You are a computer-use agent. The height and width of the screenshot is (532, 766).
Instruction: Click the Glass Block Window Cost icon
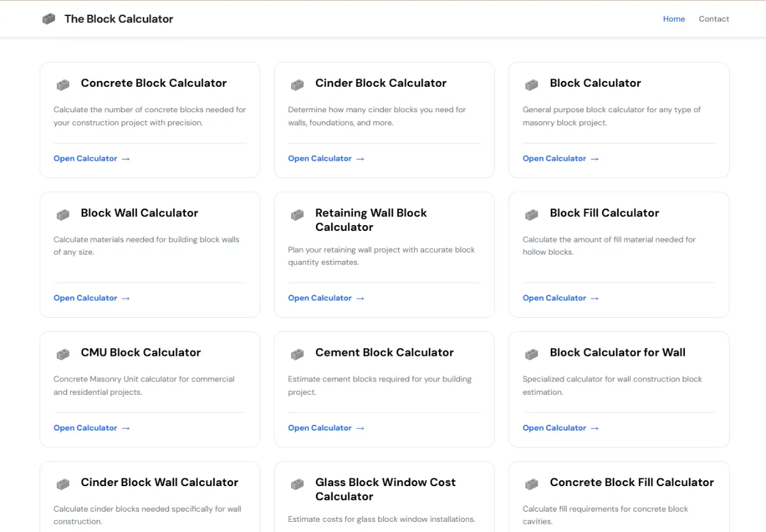[x=297, y=484]
